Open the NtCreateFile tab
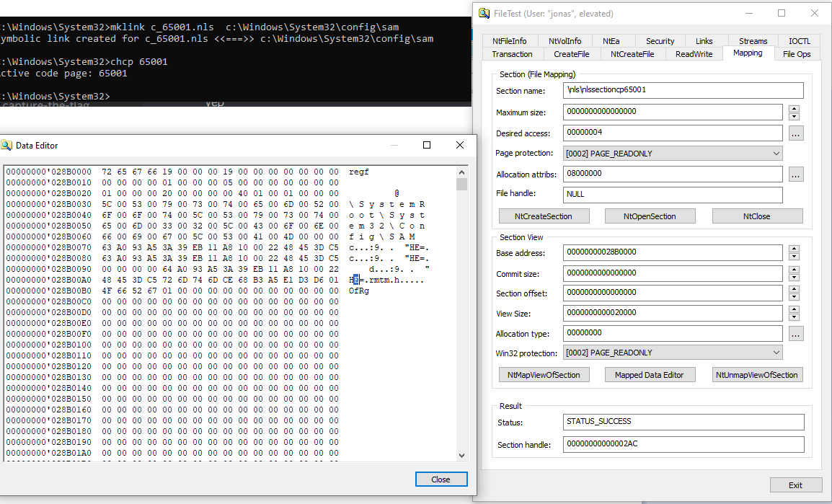Screen dimensions: 832x504 pos(632,54)
